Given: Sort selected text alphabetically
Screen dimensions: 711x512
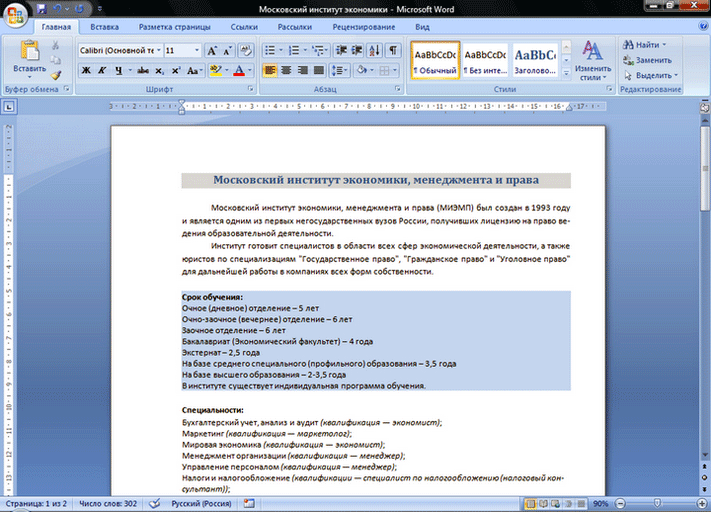Looking at the screenshot, I should point(375,50).
